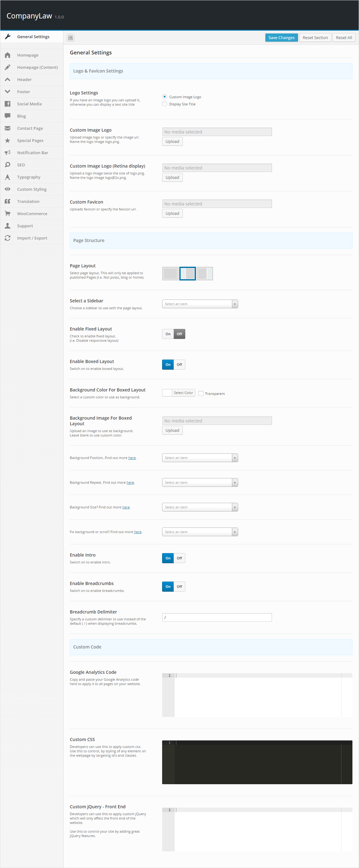Click the person icon beside Support
The image size is (359, 868).
pos(8,226)
